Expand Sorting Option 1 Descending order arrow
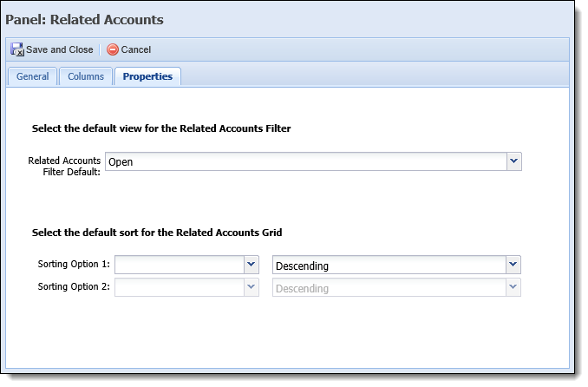The width and height of the screenshot is (588, 387). coord(513,265)
